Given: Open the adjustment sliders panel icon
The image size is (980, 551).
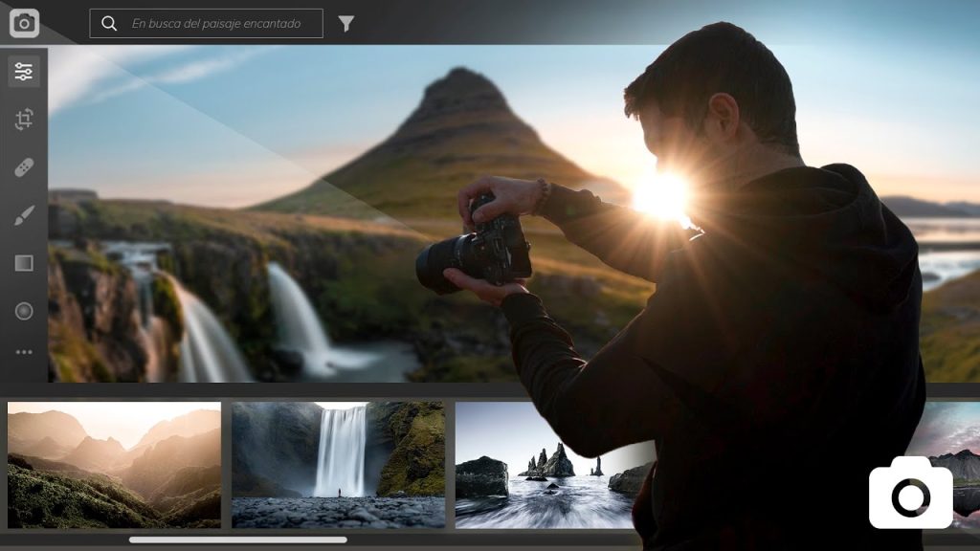Looking at the screenshot, I should pyautogui.click(x=24, y=71).
